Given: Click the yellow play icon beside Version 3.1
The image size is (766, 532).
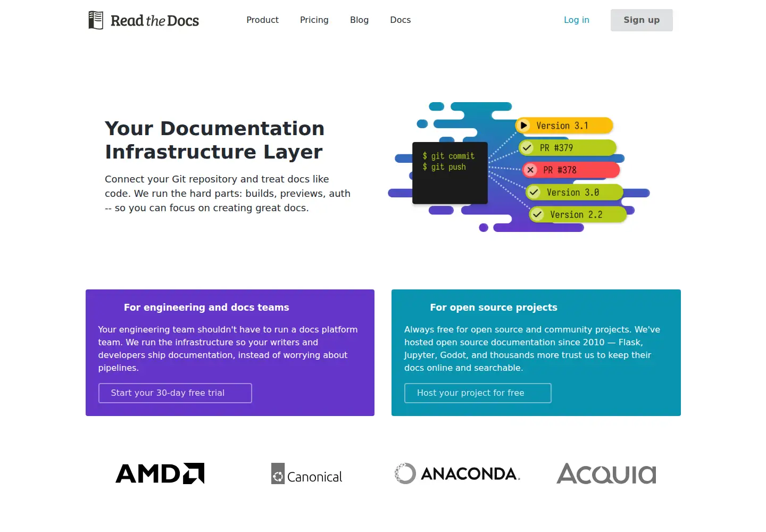Looking at the screenshot, I should point(523,126).
